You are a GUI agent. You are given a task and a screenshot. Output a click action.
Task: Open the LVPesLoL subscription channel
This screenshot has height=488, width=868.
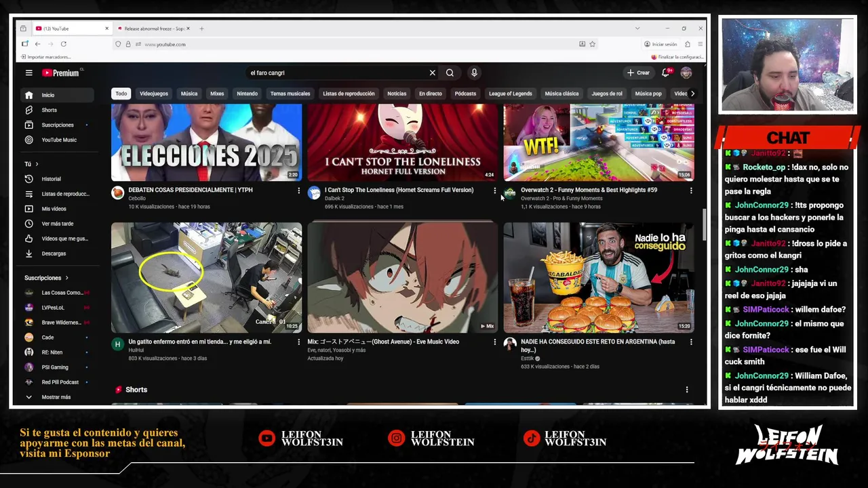[56, 308]
